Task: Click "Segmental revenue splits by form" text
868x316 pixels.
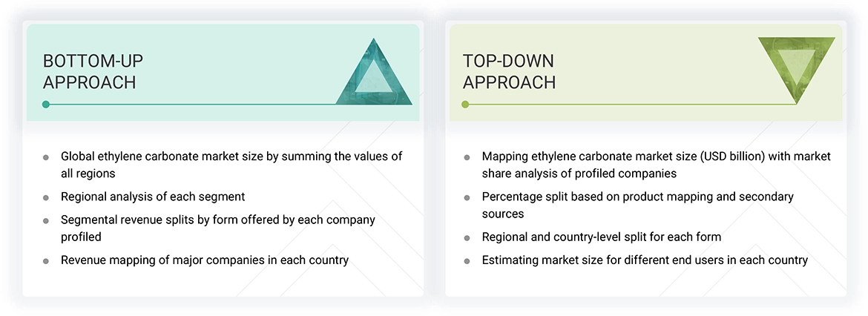Action: 218,220
